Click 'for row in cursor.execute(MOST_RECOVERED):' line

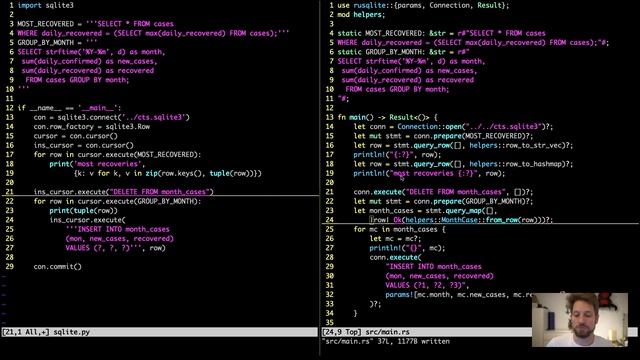click(117, 155)
